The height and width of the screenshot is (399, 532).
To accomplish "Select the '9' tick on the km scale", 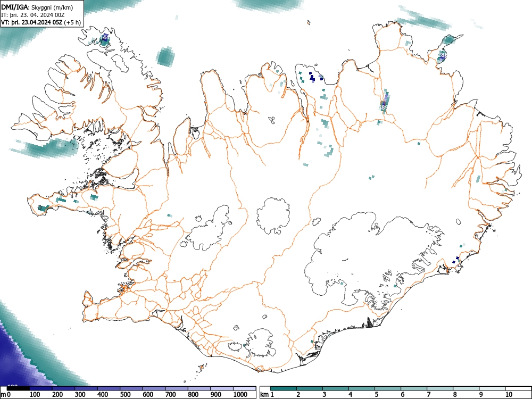I will 481,395.
